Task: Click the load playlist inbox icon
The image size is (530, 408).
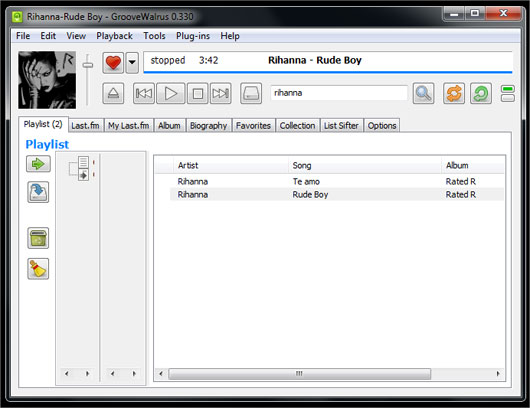Action: pos(38,192)
